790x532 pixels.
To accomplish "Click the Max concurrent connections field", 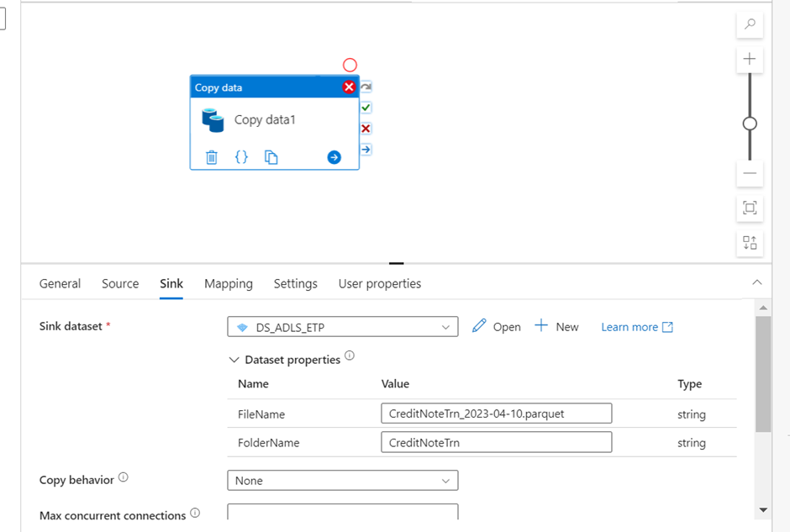I will (343, 511).
